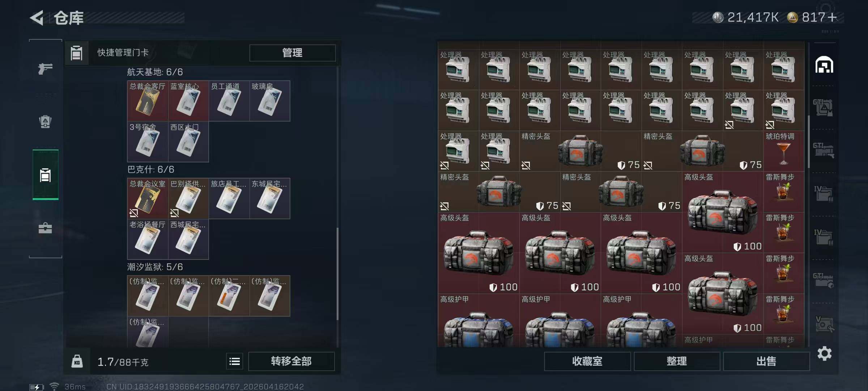Click the 管理 button
This screenshot has height=391, width=868.
click(x=292, y=53)
